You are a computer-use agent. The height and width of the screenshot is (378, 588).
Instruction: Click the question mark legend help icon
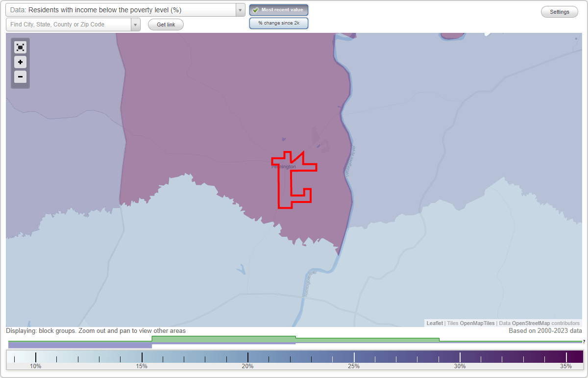tap(583, 342)
